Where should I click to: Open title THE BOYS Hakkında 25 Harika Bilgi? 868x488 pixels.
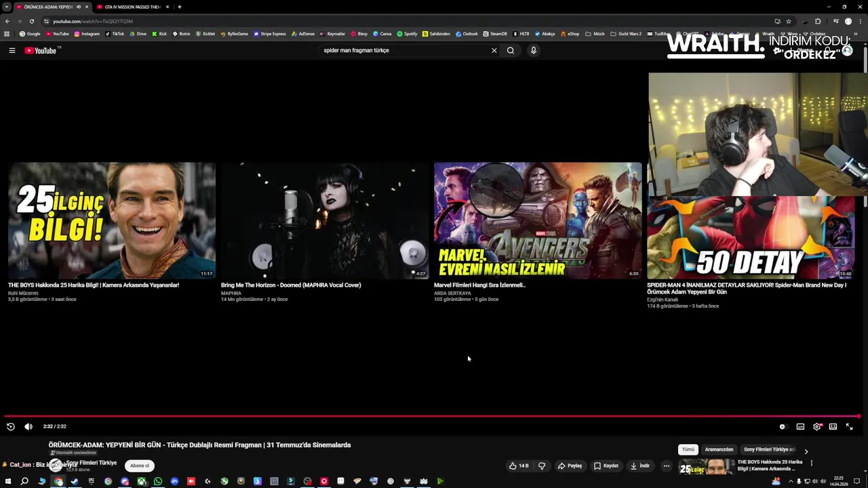click(94, 285)
